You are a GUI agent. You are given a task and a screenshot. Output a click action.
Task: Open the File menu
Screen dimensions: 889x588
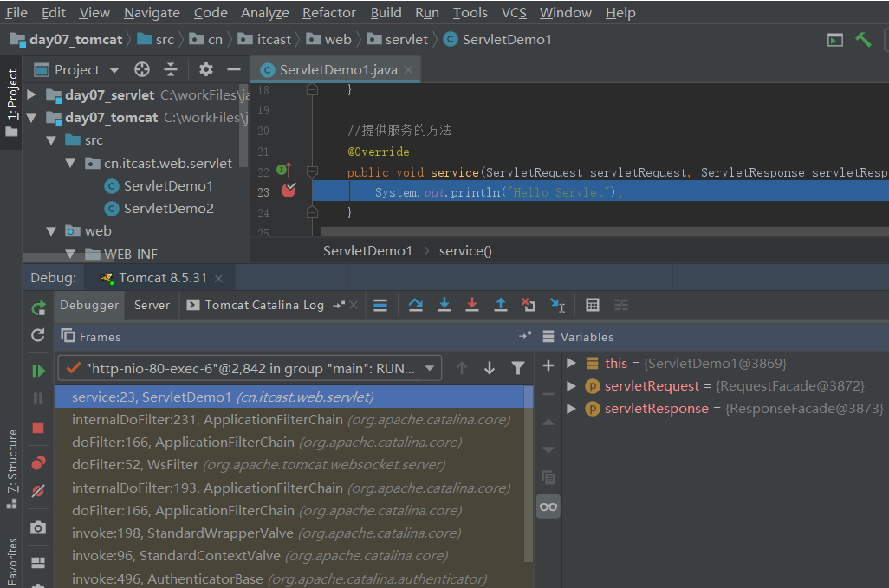(16, 12)
